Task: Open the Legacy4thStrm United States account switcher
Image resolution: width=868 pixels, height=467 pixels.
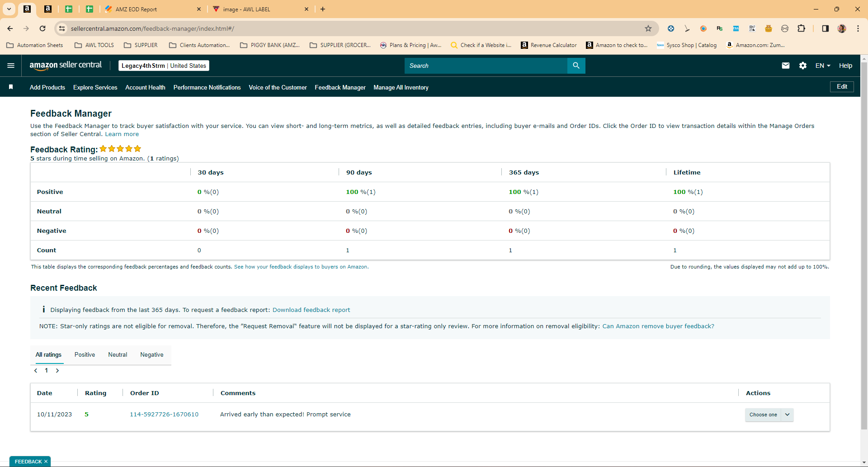Action: pos(164,66)
